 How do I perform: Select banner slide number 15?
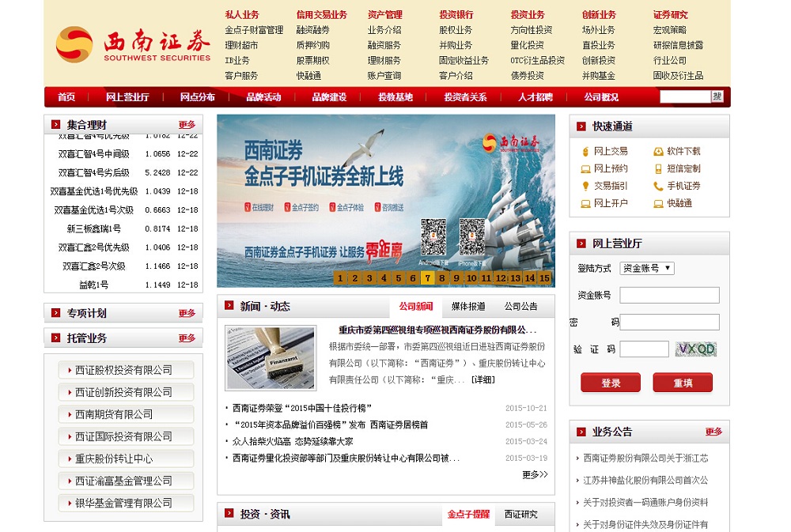[x=544, y=277]
